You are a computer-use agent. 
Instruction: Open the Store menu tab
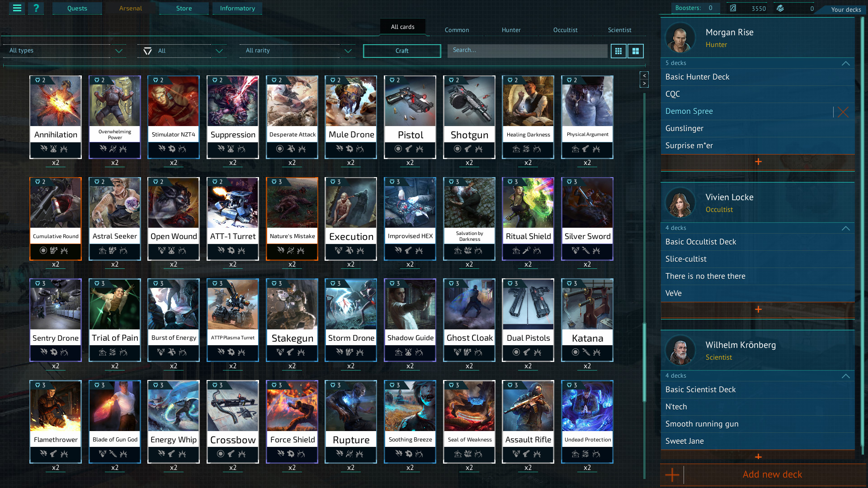point(184,8)
